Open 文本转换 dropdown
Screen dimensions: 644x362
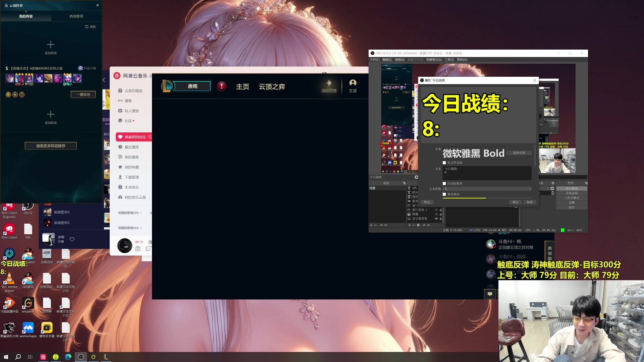(487, 189)
